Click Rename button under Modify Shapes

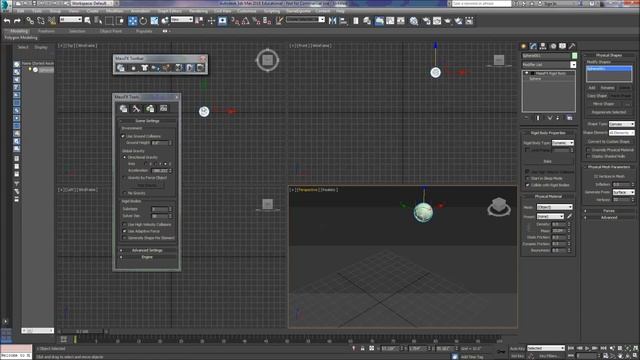pos(607,88)
